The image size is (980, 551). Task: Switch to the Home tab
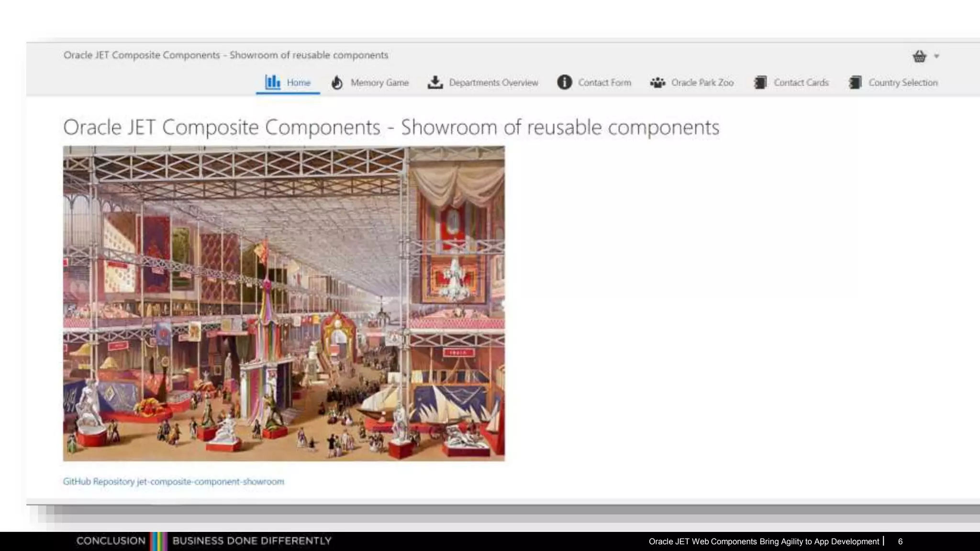[x=288, y=83]
